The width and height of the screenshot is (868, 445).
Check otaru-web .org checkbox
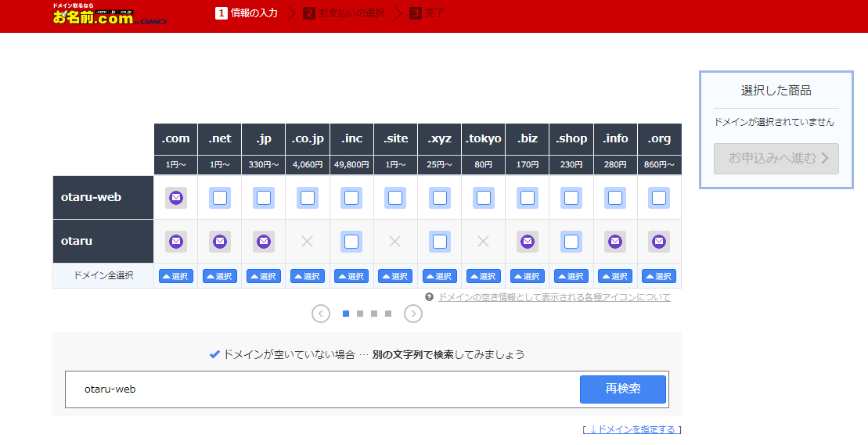coord(659,197)
